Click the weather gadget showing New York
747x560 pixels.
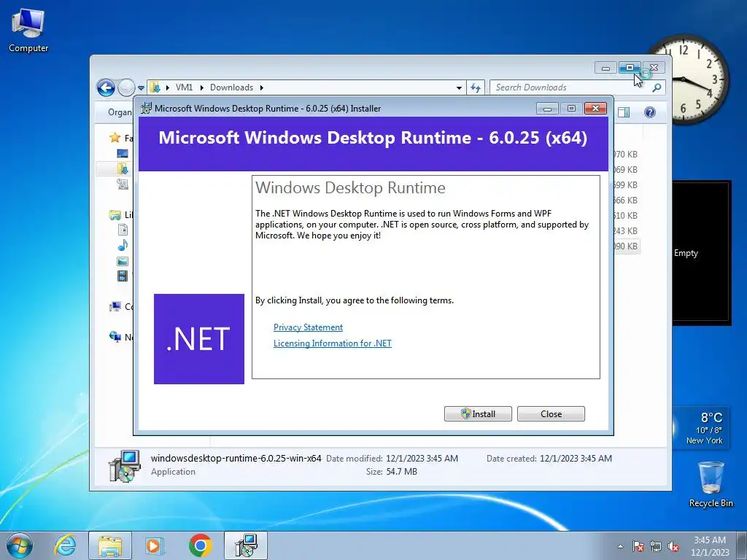(700, 427)
